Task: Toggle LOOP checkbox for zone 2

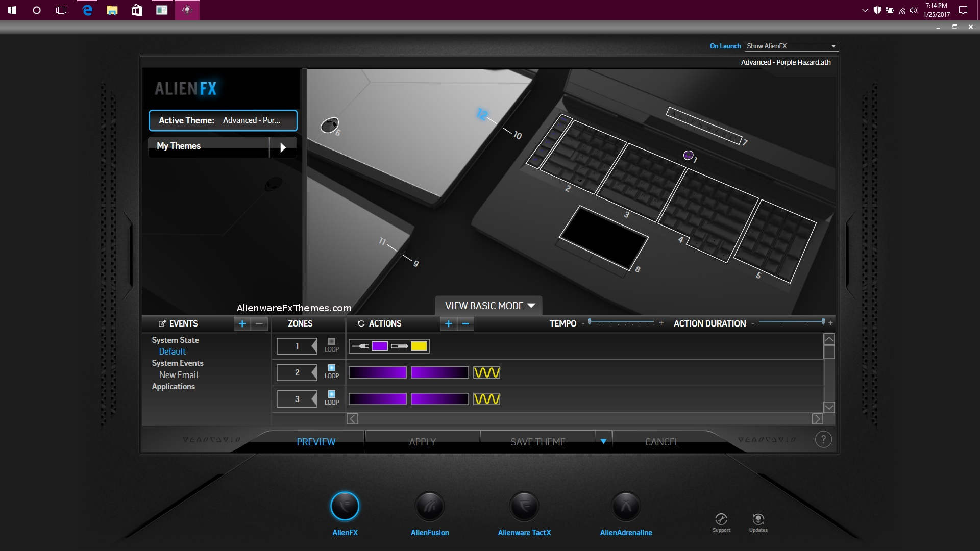Action: click(332, 368)
